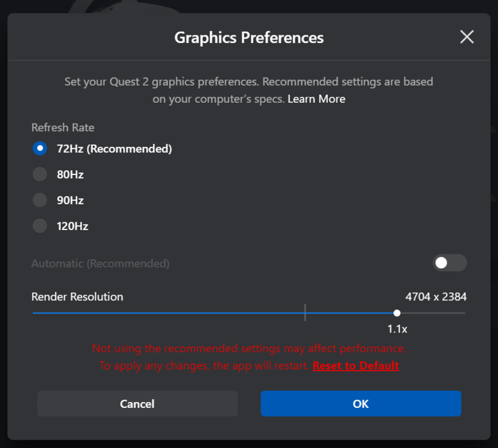Choose the 80Hz refresh rate option
Image resolution: width=498 pixels, height=448 pixels.
pos(40,174)
